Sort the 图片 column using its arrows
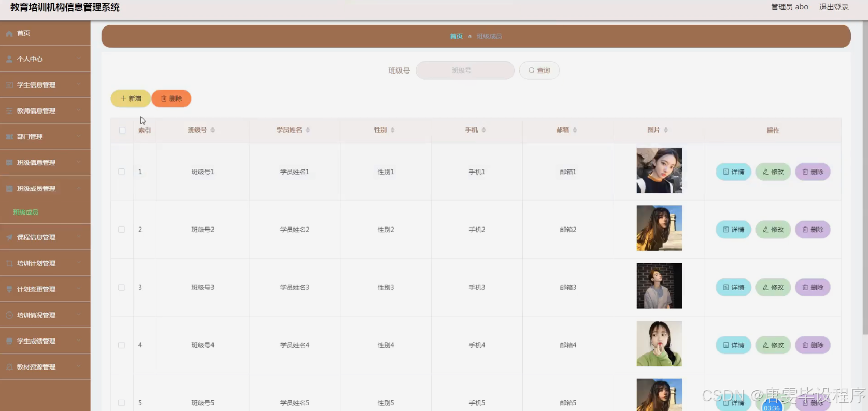868x411 pixels. tap(666, 130)
